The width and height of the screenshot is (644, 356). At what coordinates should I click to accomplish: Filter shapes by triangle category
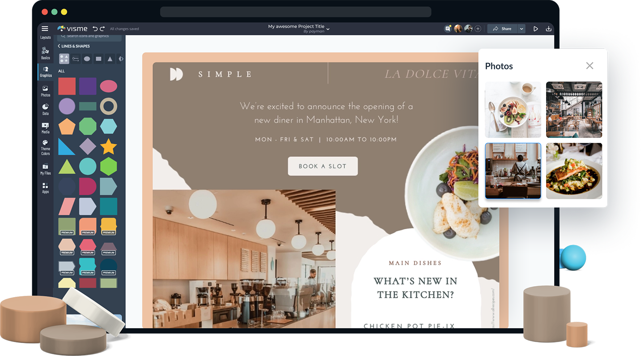point(110,59)
